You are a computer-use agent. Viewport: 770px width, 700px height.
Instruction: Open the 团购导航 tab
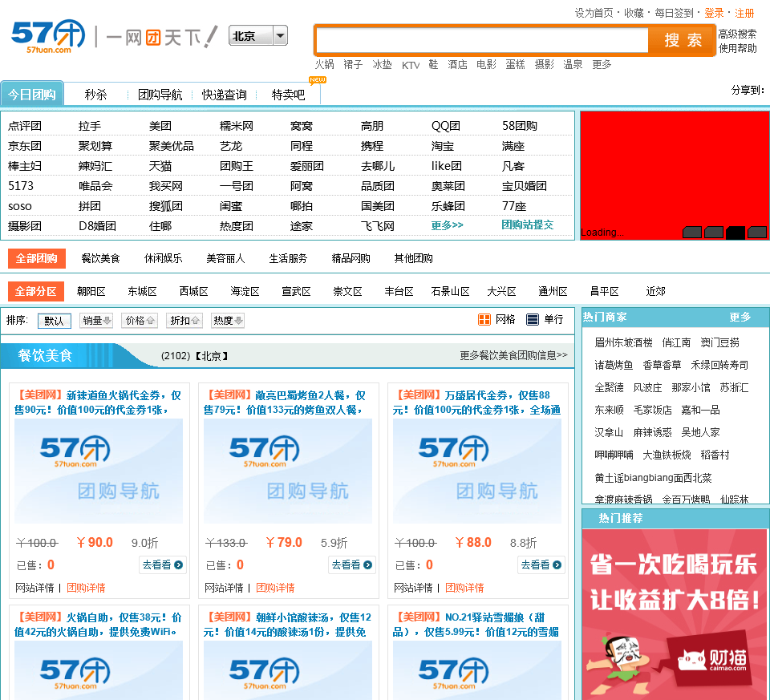[160, 95]
